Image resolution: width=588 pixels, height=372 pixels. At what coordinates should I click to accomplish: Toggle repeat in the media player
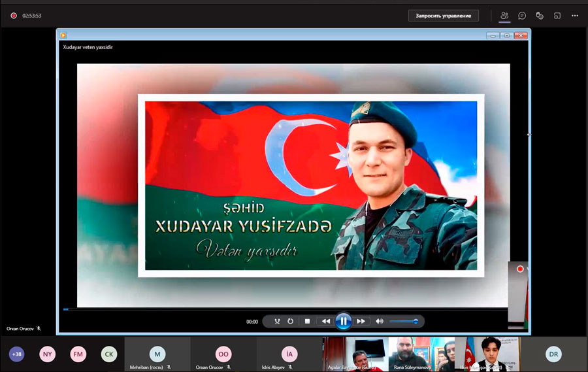(x=290, y=321)
